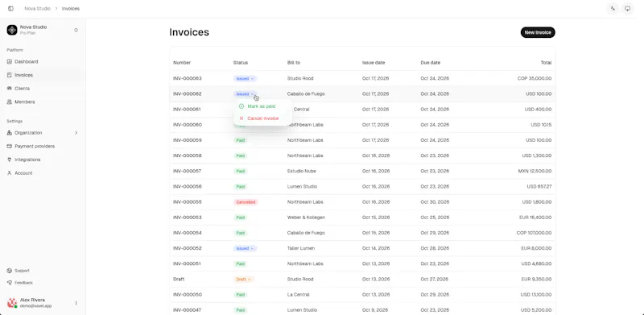This screenshot has height=315, width=644.
Task: Click Invoices breadcrumb
Action: [x=71, y=9]
